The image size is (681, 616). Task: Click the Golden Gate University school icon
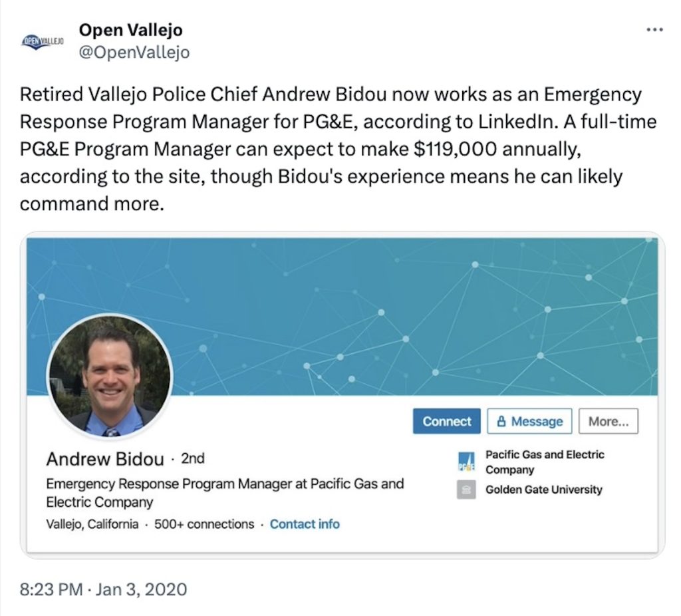point(466,490)
